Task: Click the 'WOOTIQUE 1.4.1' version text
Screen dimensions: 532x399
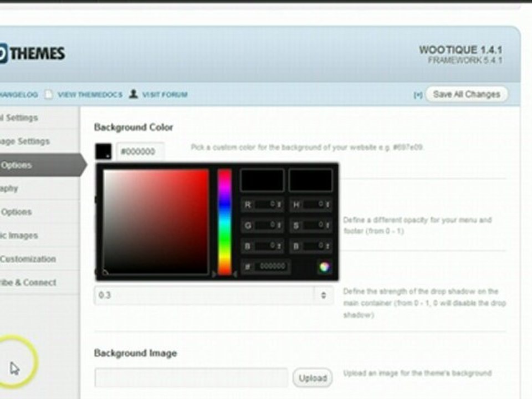Action: (x=461, y=50)
